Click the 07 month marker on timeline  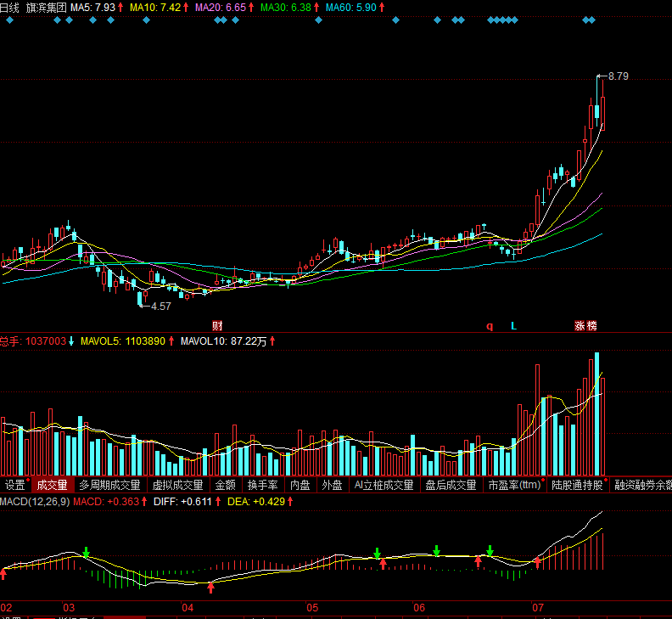pos(536,608)
